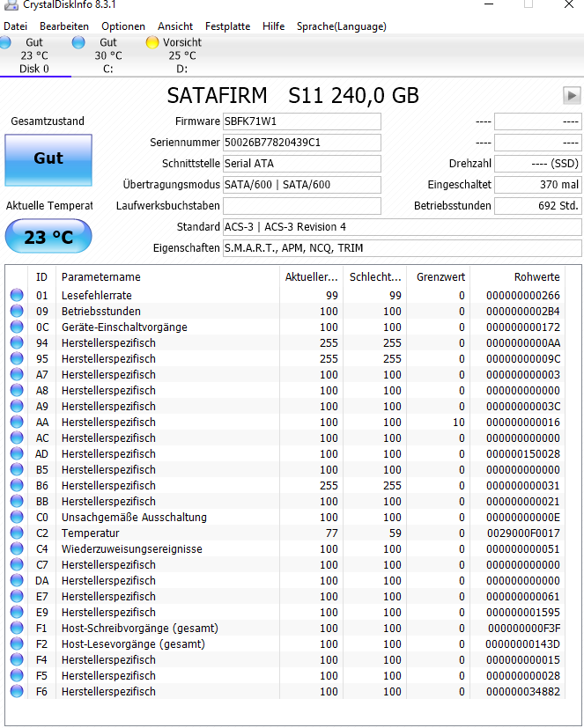Click status icon for ID BB row
The height and width of the screenshot is (728, 584).
pyautogui.click(x=17, y=502)
